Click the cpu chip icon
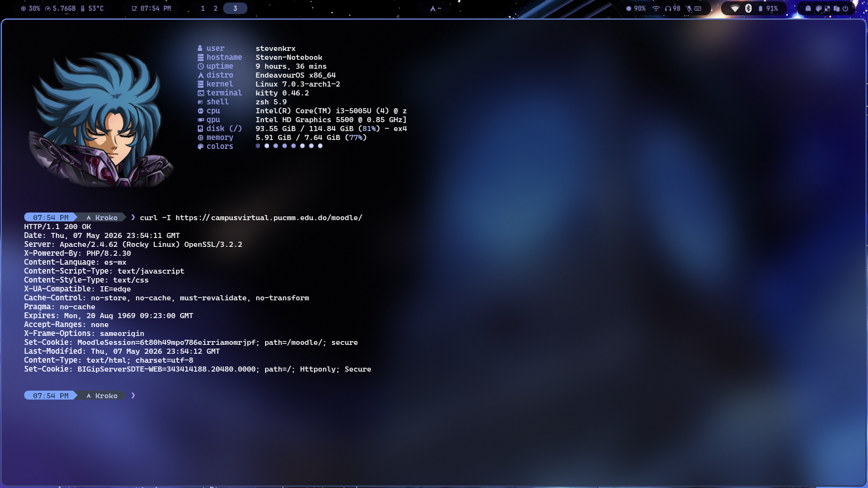This screenshot has width=868, height=488. point(200,111)
